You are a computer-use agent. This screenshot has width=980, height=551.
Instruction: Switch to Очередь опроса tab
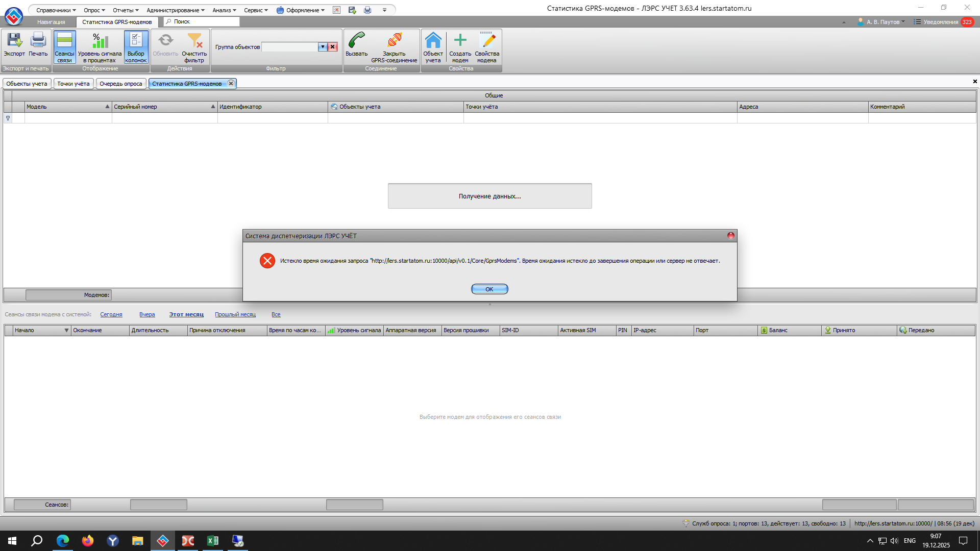pyautogui.click(x=121, y=84)
